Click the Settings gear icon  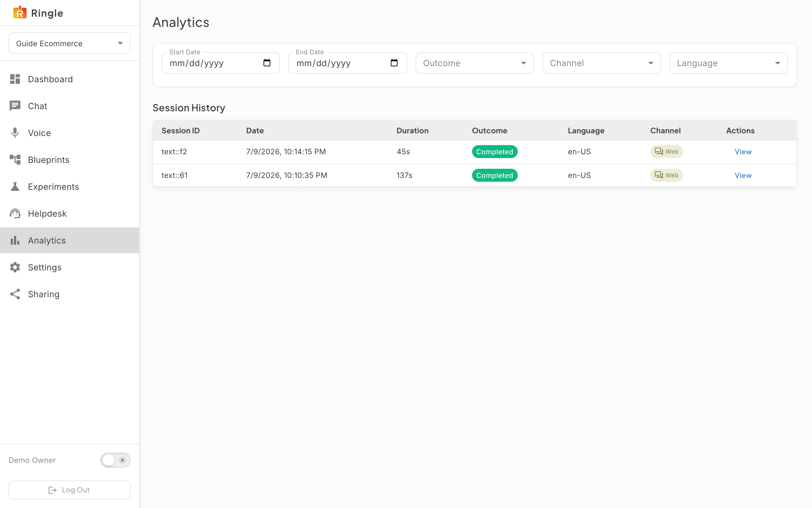15,267
